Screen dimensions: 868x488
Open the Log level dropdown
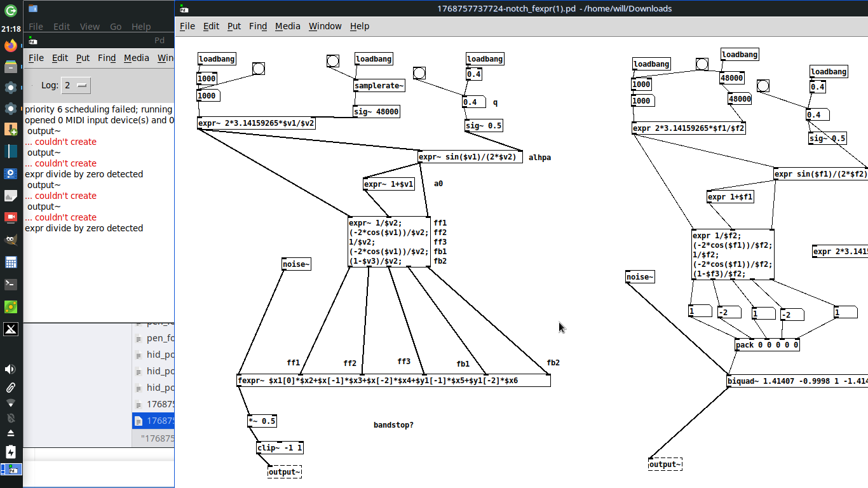click(76, 85)
